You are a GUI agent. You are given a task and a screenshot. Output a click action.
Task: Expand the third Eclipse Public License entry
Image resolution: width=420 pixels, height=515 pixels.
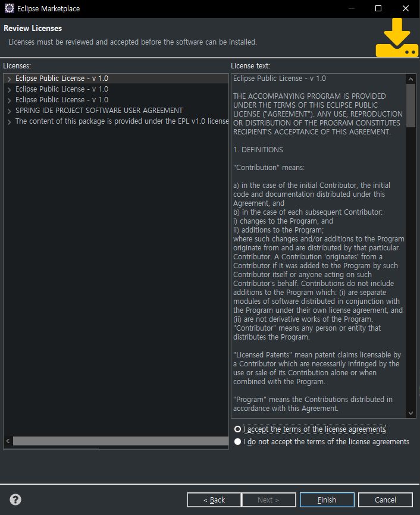[x=9, y=100]
